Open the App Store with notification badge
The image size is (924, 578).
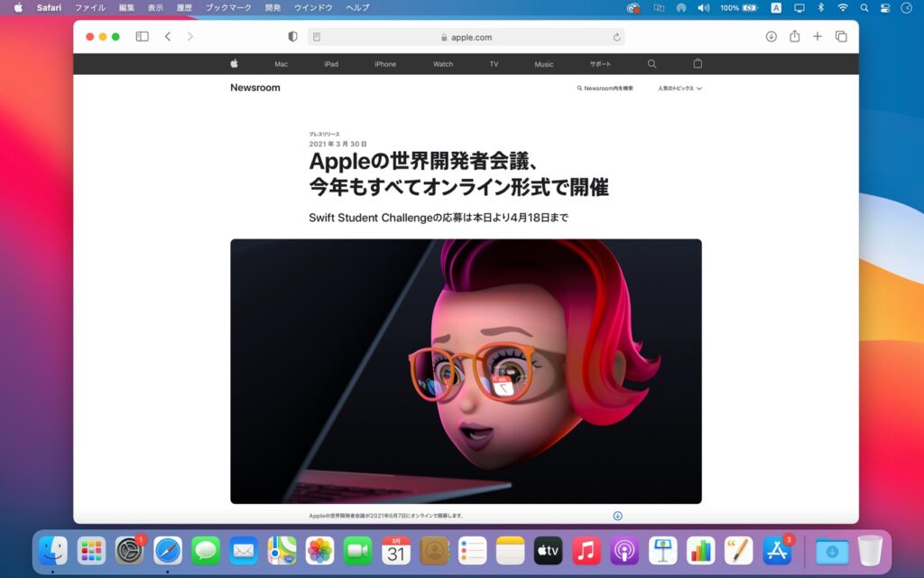pyautogui.click(x=776, y=549)
